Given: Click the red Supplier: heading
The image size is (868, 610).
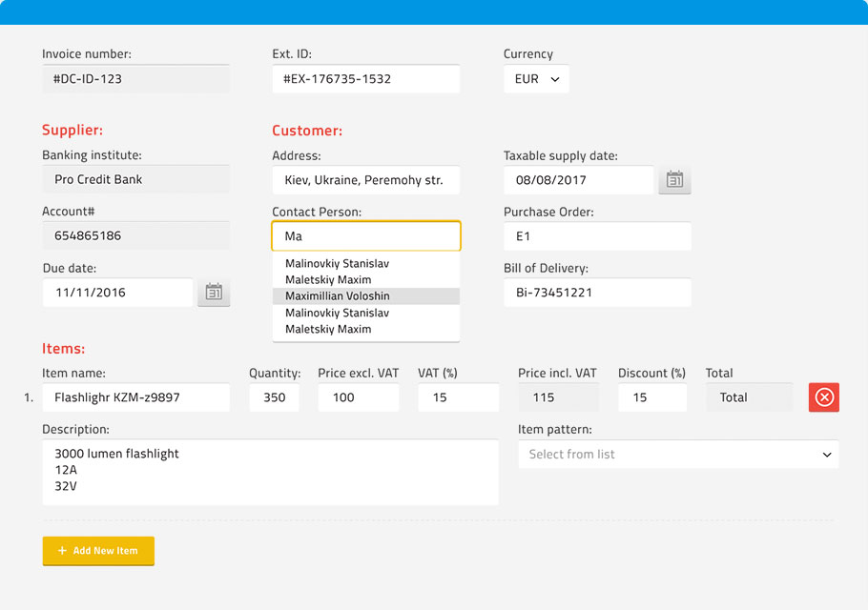Looking at the screenshot, I should click(72, 130).
